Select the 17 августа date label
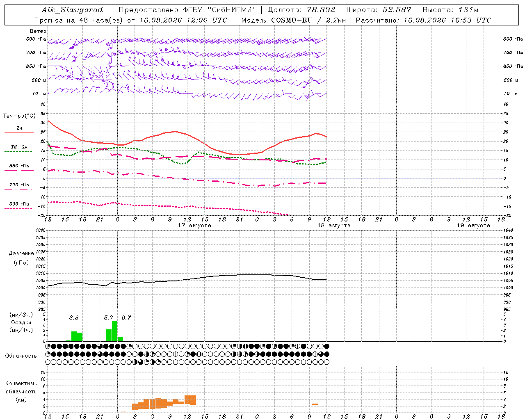Screen dimensions: 525x420 194,226
